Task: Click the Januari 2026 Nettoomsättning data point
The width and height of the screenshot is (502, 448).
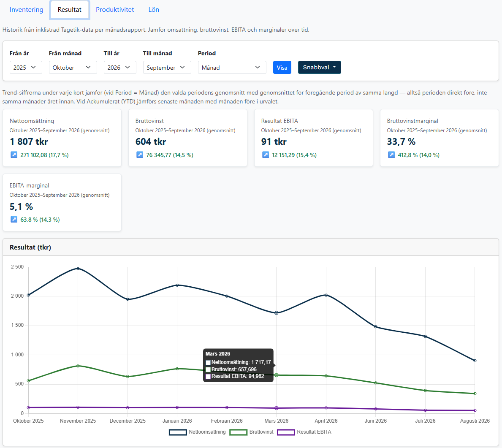Action: click(177, 285)
